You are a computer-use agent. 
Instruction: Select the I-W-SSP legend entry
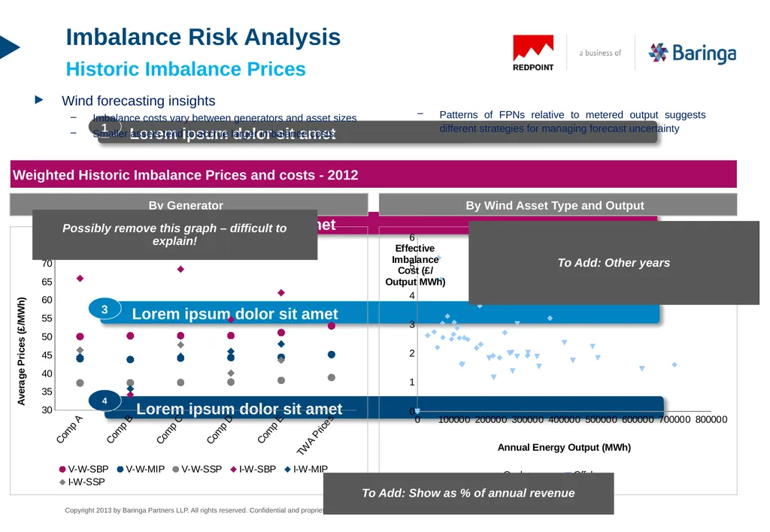(x=82, y=482)
